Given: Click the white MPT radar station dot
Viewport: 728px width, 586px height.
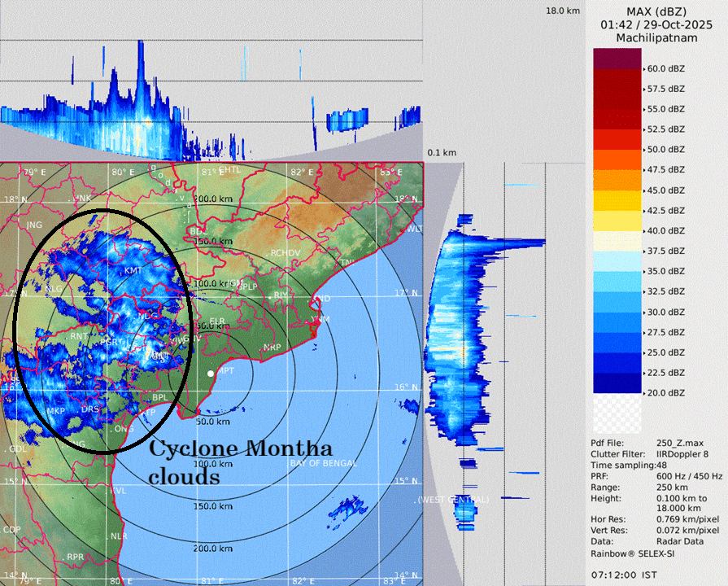Looking at the screenshot, I should click(x=211, y=373).
